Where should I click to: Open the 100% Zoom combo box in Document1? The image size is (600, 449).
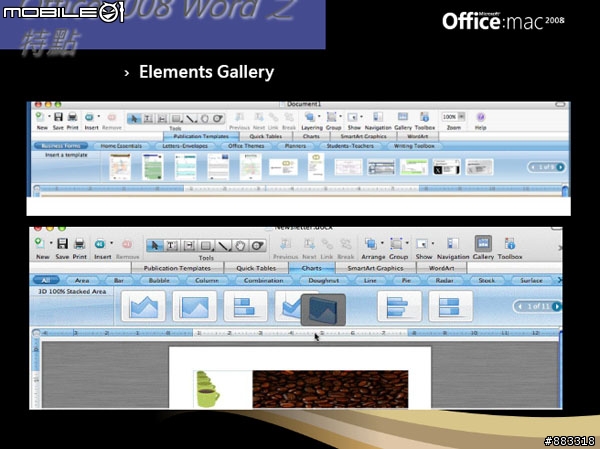pyautogui.click(x=453, y=116)
